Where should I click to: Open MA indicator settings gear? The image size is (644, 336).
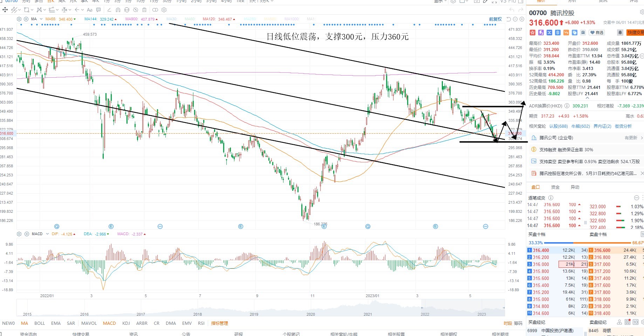coord(19,19)
